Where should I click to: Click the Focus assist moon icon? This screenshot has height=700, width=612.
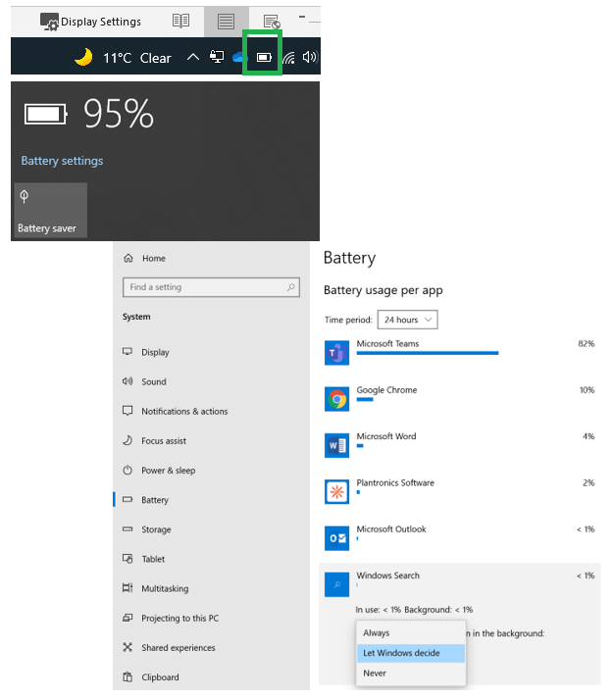[x=127, y=440]
